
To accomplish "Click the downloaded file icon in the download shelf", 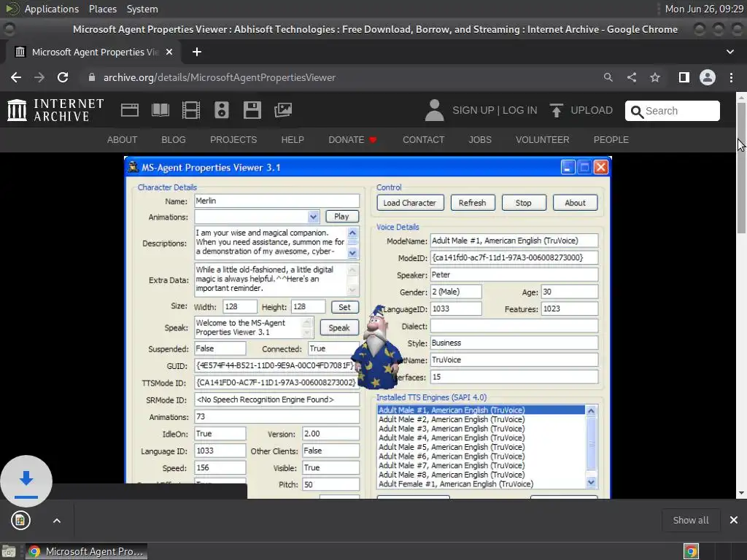I will (20, 521).
